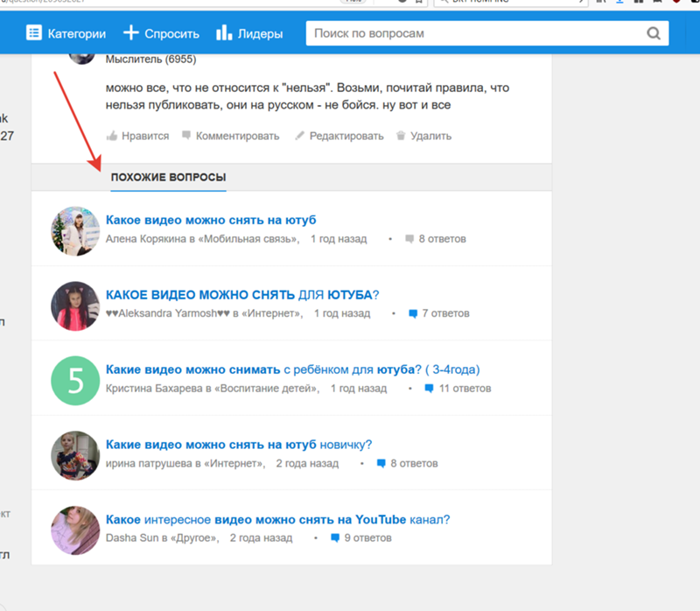Click the green number 5 avatar
Image resolution: width=700 pixels, height=611 pixels.
75,381
